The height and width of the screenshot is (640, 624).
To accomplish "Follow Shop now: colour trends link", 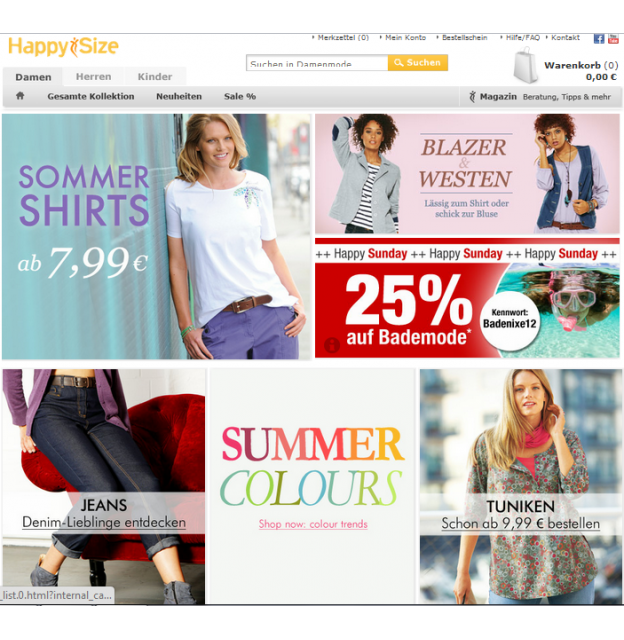I will coord(313,524).
